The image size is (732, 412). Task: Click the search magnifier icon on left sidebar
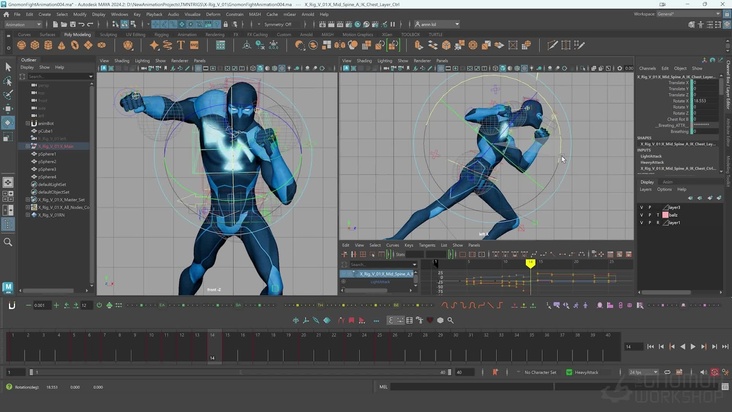[x=8, y=241]
